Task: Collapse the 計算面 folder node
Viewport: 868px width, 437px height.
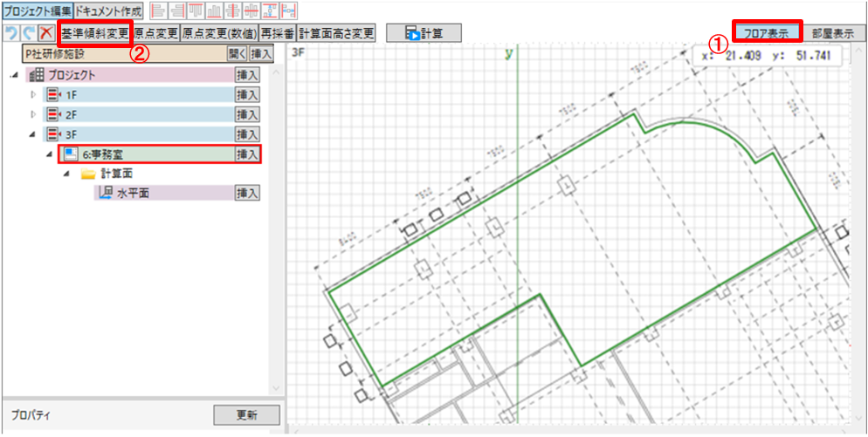Action: click(x=66, y=174)
